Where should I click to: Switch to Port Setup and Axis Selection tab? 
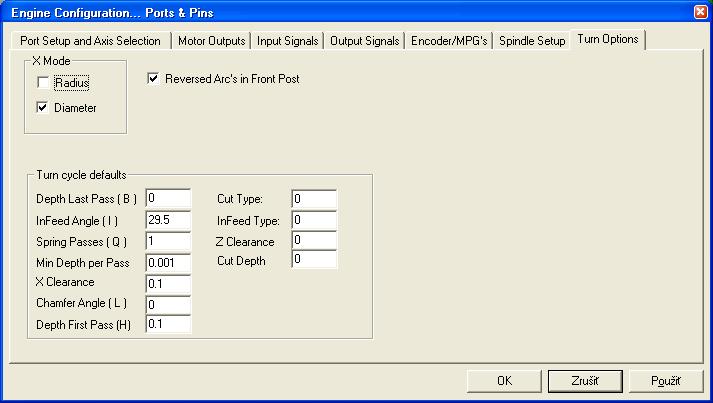[90, 41]
